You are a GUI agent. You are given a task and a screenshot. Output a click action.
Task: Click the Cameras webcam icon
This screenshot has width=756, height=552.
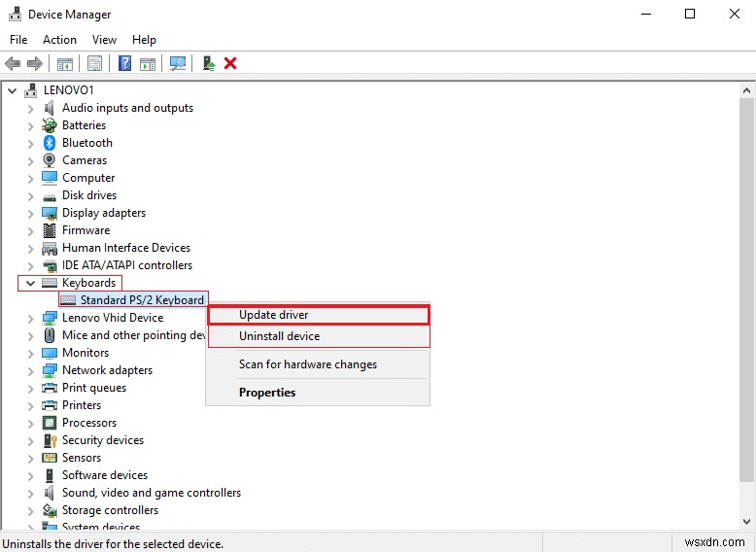coord(50,160)
